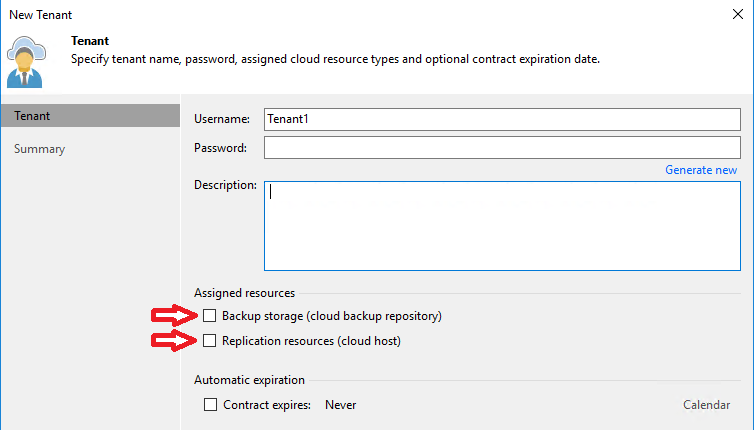Click the Replication resources (cloud host) label
The image size is (754, 430).
[x=311, y=341]
